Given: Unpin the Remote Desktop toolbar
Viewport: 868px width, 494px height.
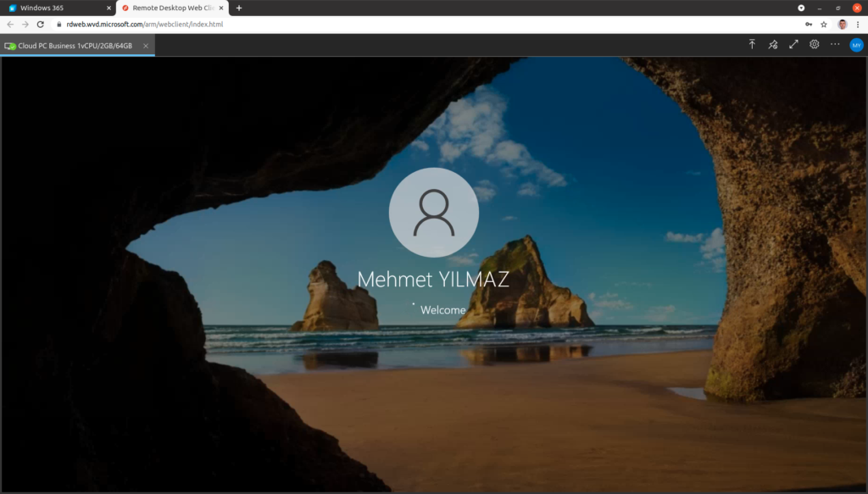Looking at the screenshot, I should [773, 44].
